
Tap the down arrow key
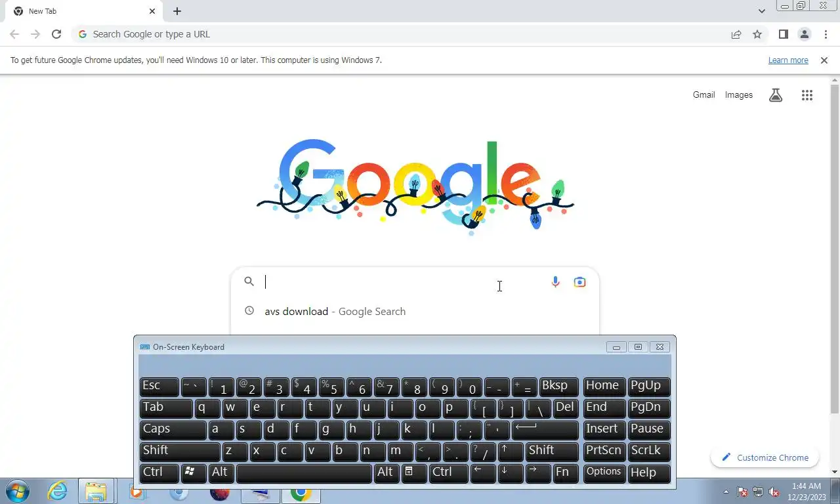click(x=510, y=473)
